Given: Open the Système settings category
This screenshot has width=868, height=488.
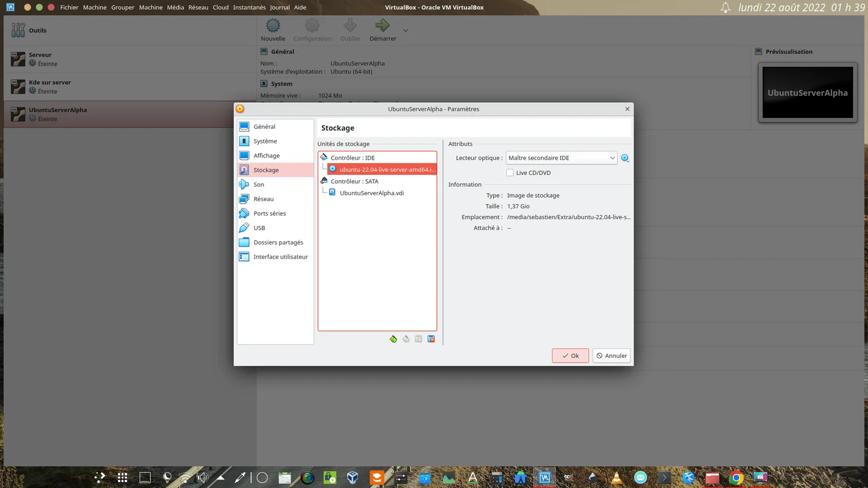Looking at the screenshot, I should 275,141.
